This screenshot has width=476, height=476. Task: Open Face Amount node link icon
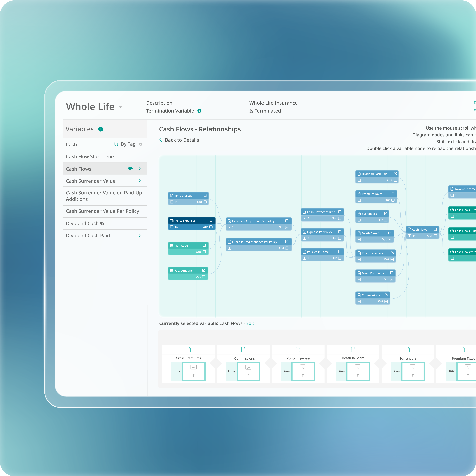204,270
